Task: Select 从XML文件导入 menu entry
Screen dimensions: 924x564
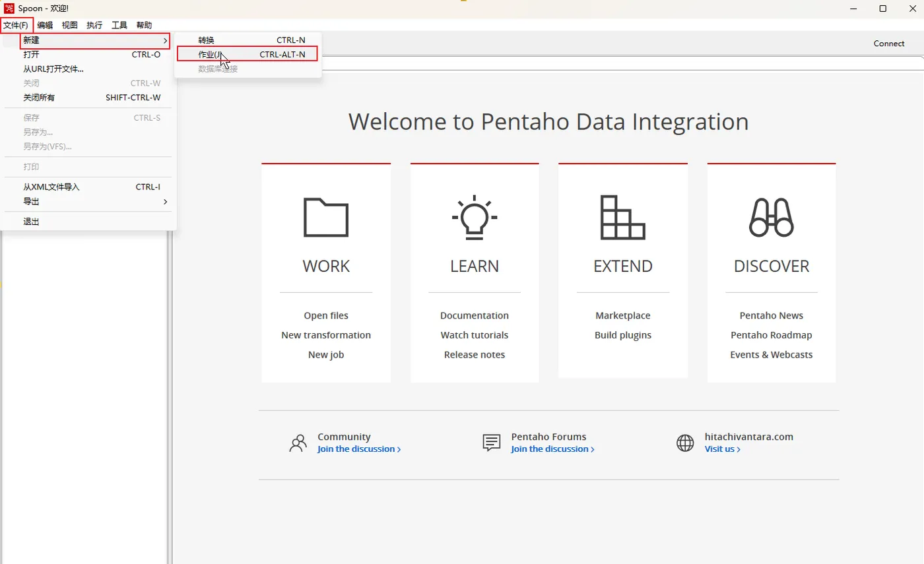Action: click(x=88, y=187)
